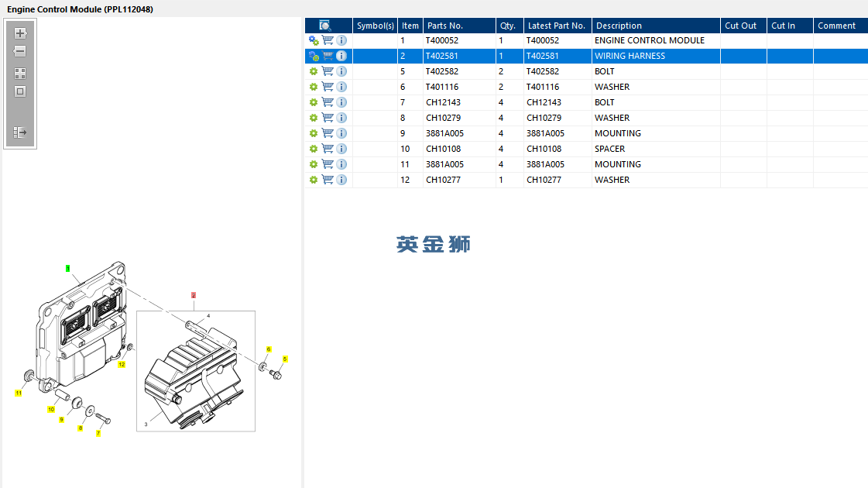
Task: Open info for SPACER CH10108
Action: click(341, 149)
